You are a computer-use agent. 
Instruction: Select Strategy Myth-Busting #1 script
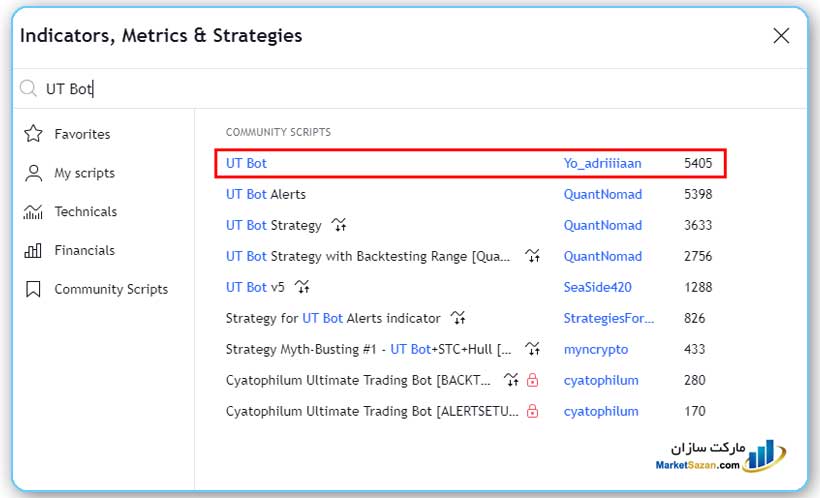pos(368,349)
